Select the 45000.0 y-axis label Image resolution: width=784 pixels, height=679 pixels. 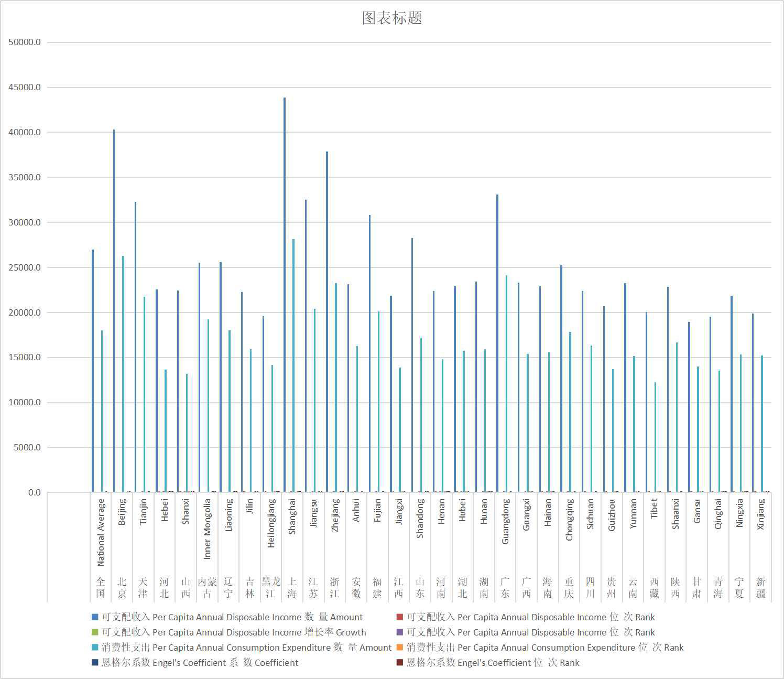(x=25, y=88)
